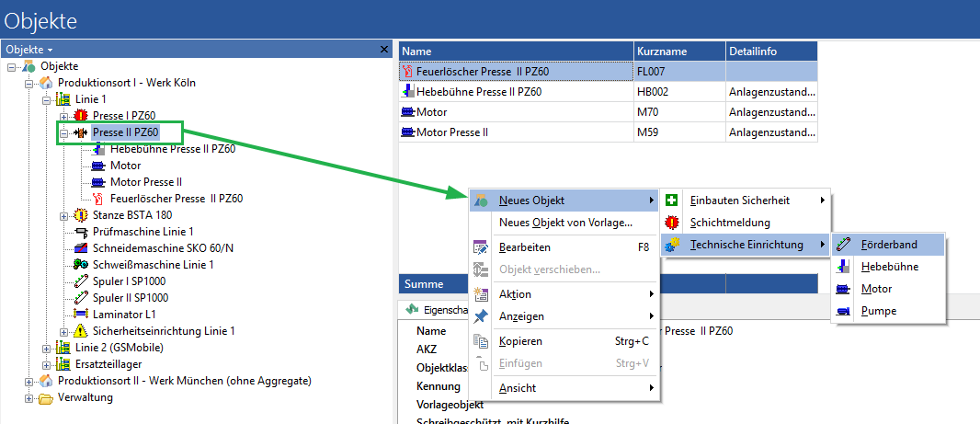The width and height of the screenshot is (980, 424).
Task: Click the Presse I PZ60 red icon
Action: coord(81,116)
